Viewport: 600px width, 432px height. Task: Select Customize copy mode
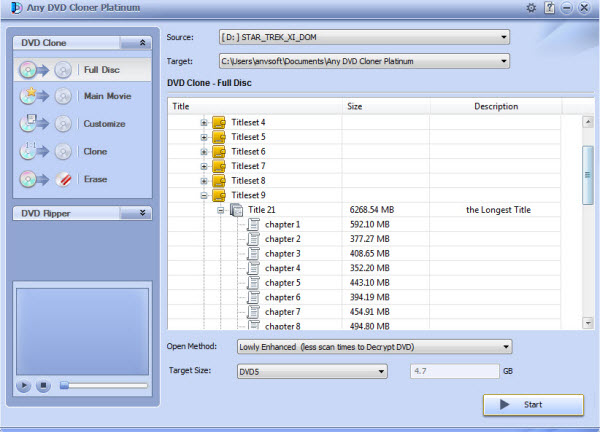(x=82, y=124)
